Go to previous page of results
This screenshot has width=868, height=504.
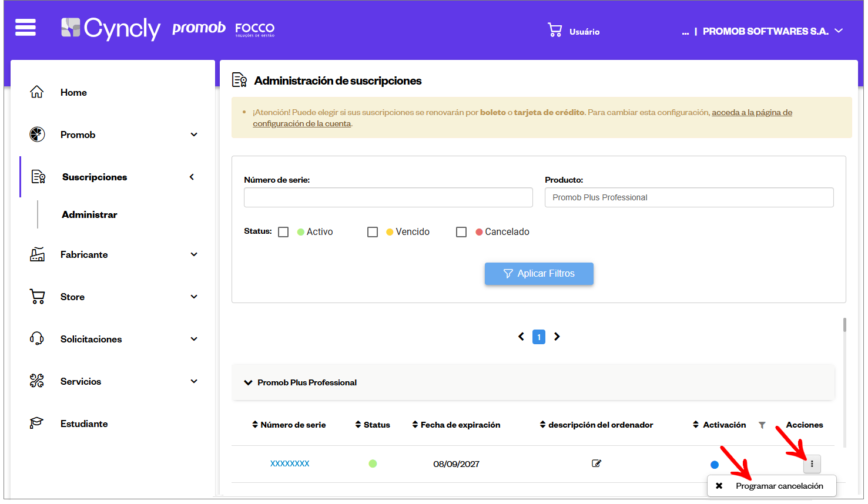point(521,337)
